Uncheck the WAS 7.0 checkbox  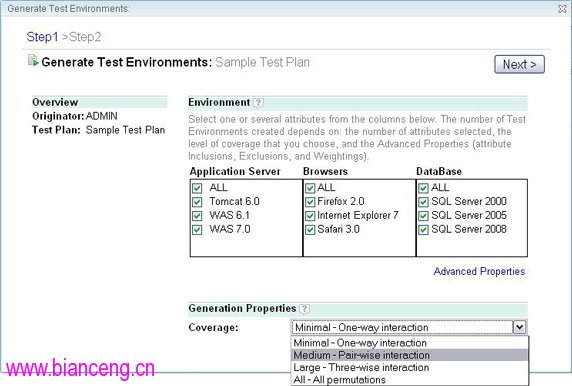tap(197, 229)
